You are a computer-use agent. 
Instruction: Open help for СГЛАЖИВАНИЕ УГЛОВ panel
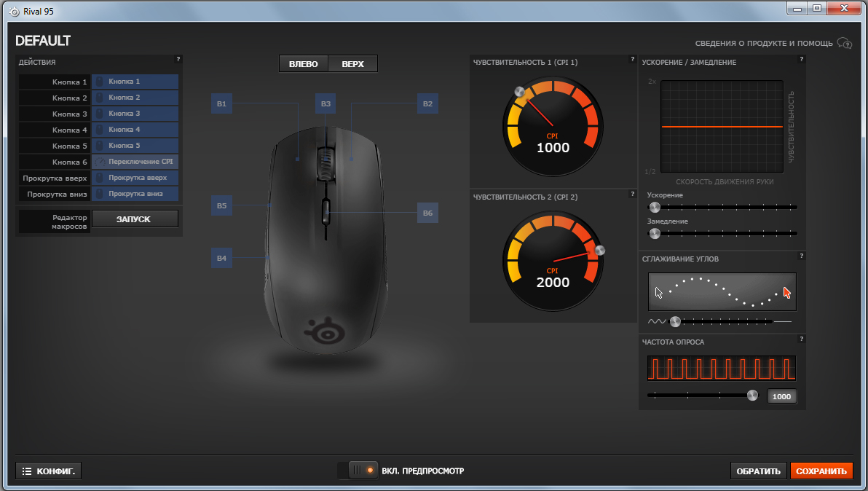pyautogui.click(x=801, y=256)
